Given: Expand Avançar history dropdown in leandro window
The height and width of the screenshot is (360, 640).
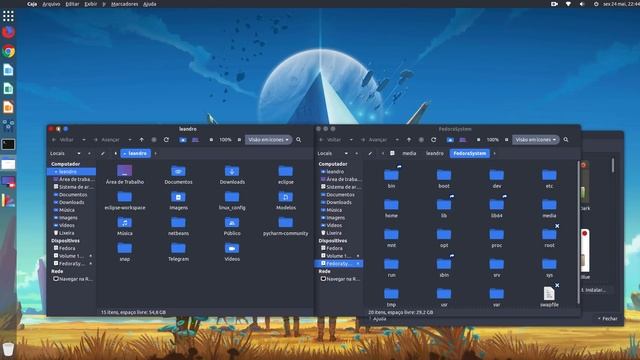Looking at the screenshot, I should click(x=130, y=140).
